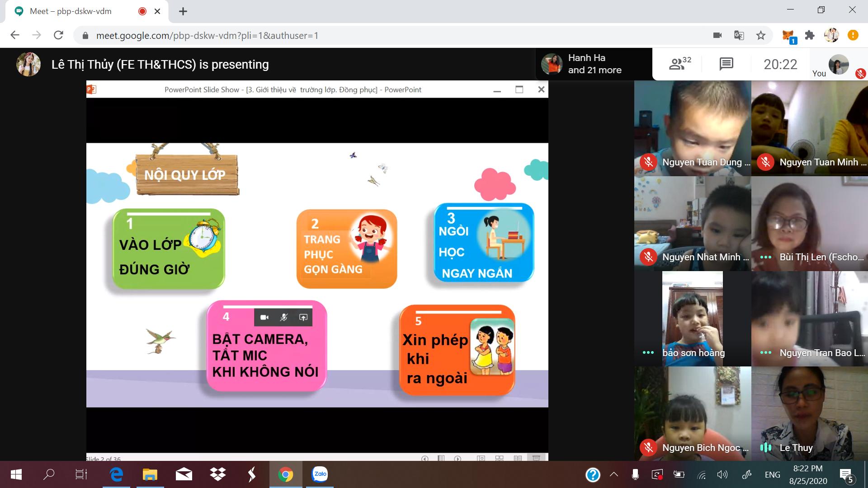
Task: Reload the Meet page
Action: click(x=58, y=35)
